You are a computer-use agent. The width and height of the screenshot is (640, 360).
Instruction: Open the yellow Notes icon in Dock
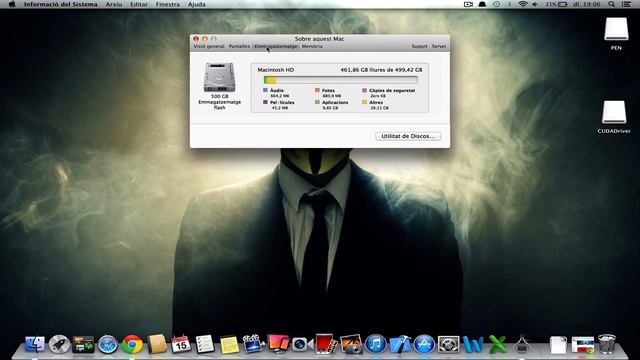click(229, 344)
